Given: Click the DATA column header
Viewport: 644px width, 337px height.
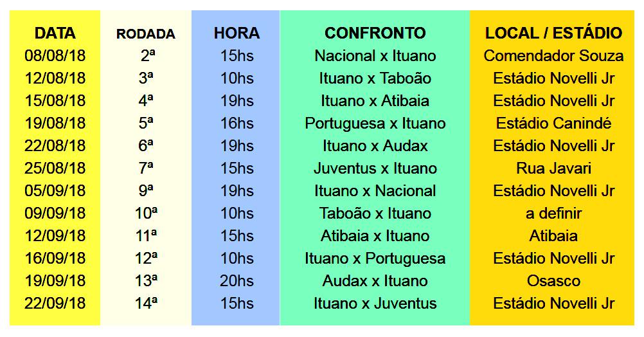Looking at the screenshot, I should (55, 33).
